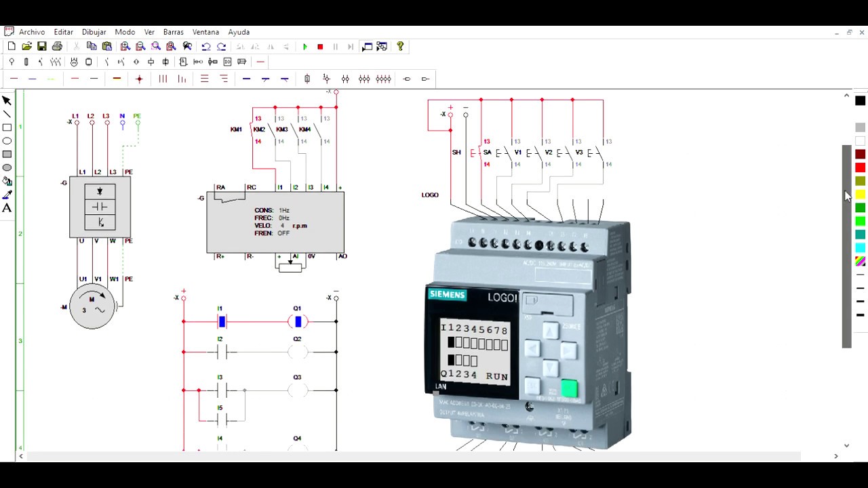The image size is (868, 488).
Task: Open the Archivo menu
Action: point(32,32)
